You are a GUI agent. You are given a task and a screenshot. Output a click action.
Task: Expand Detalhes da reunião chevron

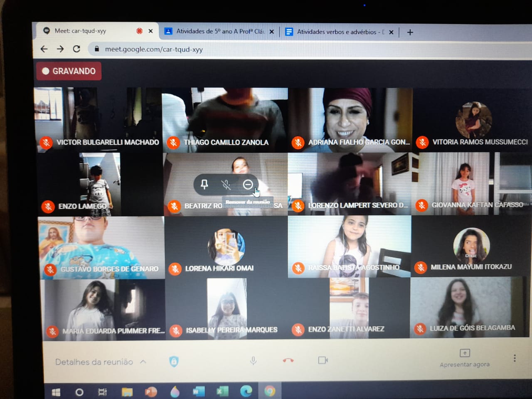click(x=143, y=362)
